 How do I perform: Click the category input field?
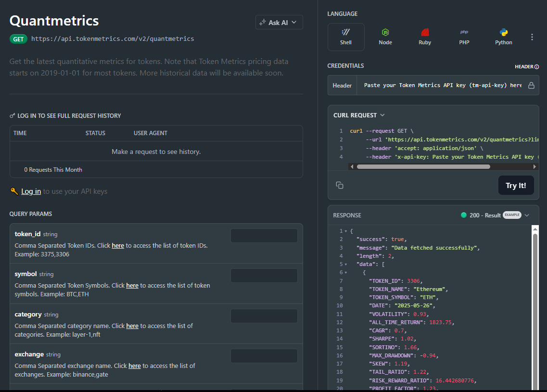[x=264, y=316]
